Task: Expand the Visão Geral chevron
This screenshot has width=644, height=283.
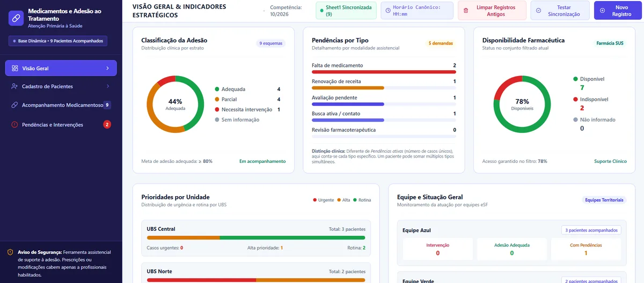Action: pyautogui.click(x=107, y=68)
